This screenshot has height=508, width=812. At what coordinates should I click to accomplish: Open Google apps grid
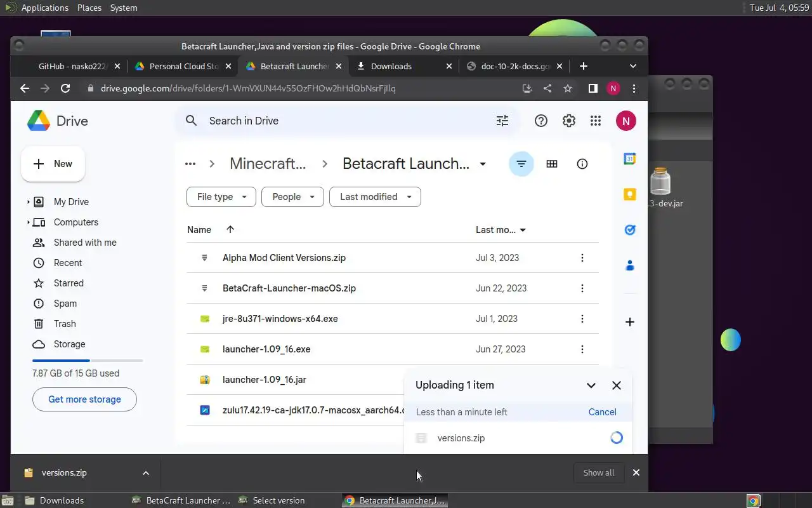(x=596, y=121)
